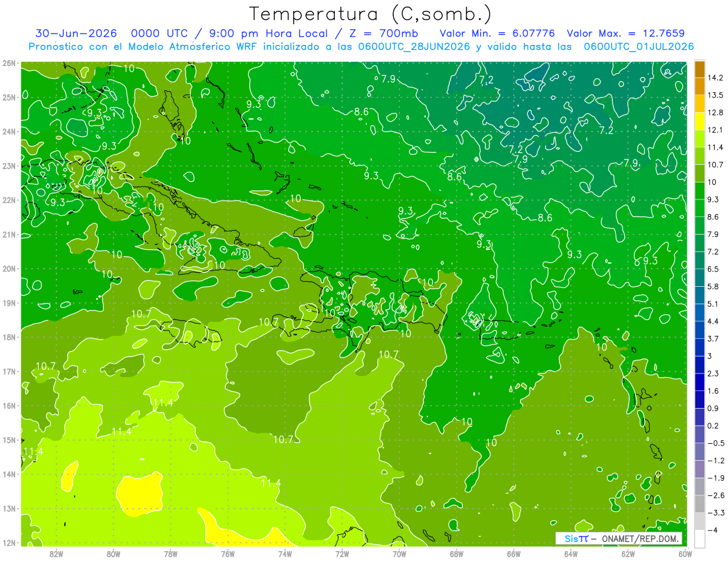Click the '15N' latitude axis label
The height and width of the screenshot is (562, 728).
(8, 440)
